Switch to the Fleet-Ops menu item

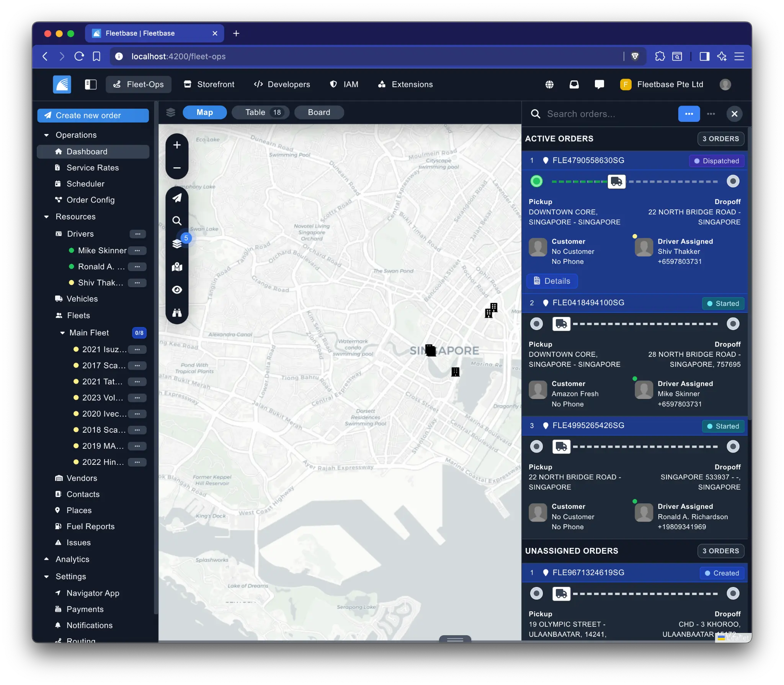[139, 84]
